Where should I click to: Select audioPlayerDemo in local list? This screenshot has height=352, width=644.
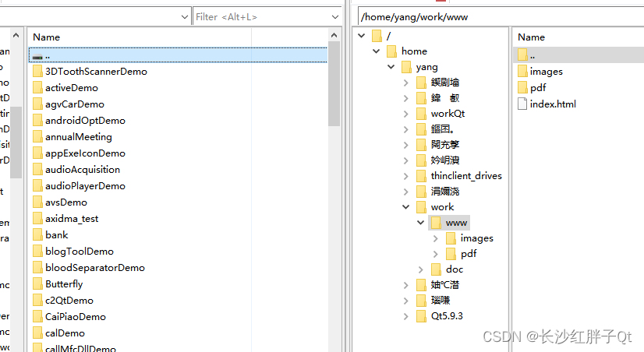[85, 186]
